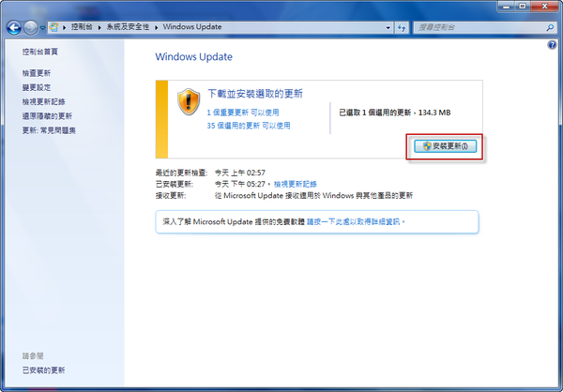Click the Forward navigation arrow
The height and width of the screenshot is (392, 563).
point(31,27)
